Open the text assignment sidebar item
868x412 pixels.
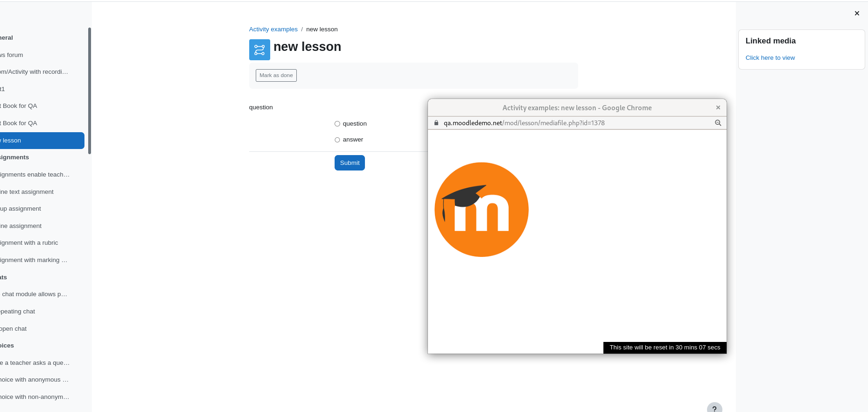[x=27, y=192]
